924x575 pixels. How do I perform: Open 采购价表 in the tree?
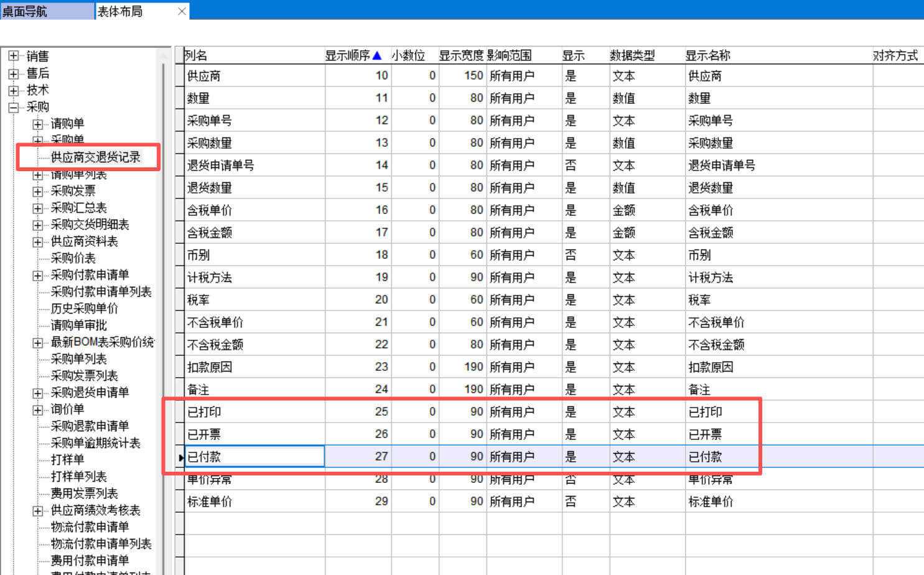(x=73, y=258)
